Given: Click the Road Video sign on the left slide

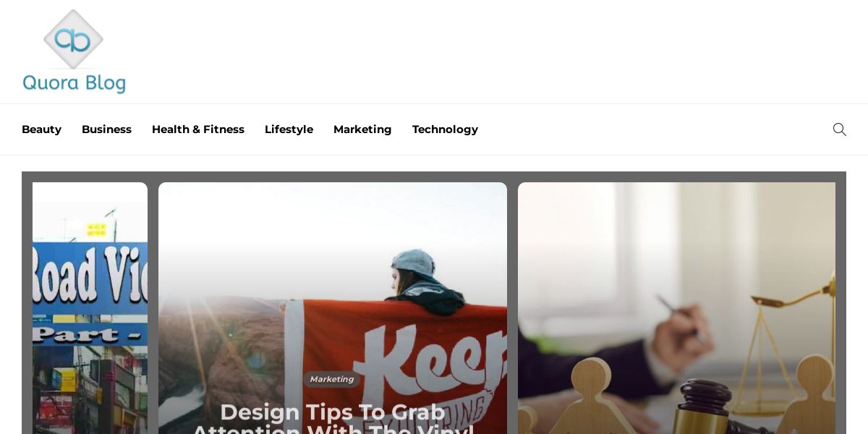Looking at the screenshot, I should click(90, 278).
